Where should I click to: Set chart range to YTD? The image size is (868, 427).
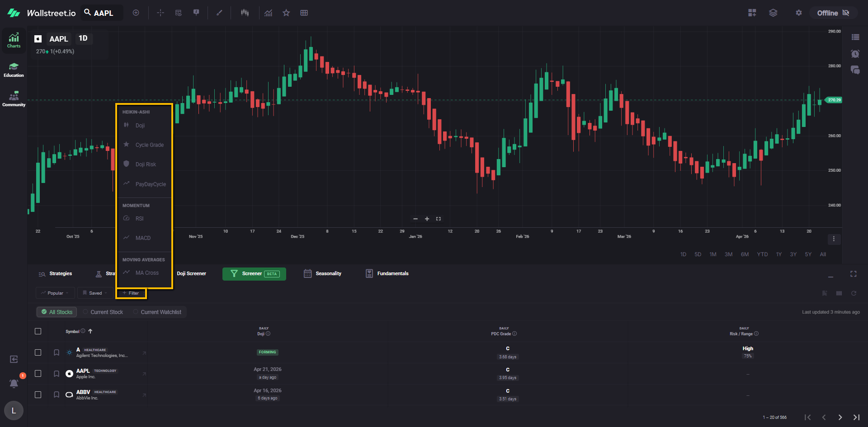[762, 254]
